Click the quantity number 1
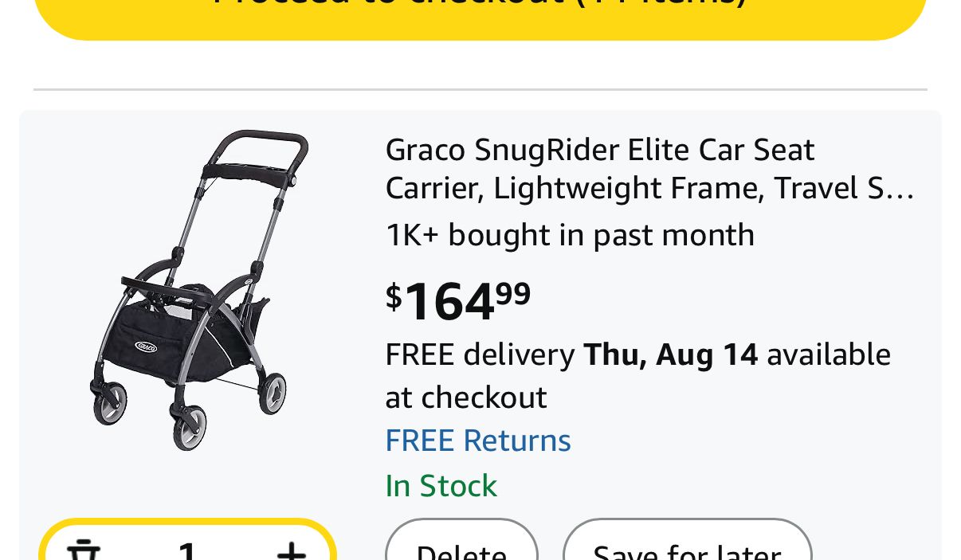The height and width of the screenshot is (560, 961). 187,551
